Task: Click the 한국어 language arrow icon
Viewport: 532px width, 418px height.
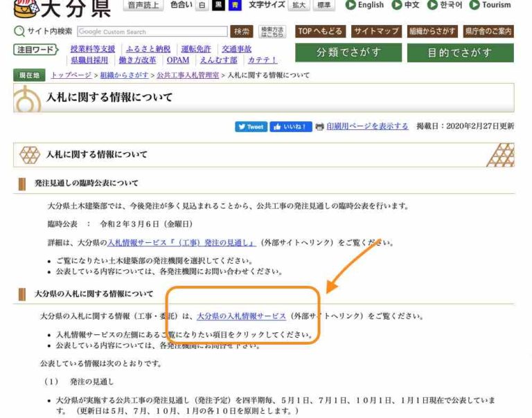Action: (x=432, y=5)
